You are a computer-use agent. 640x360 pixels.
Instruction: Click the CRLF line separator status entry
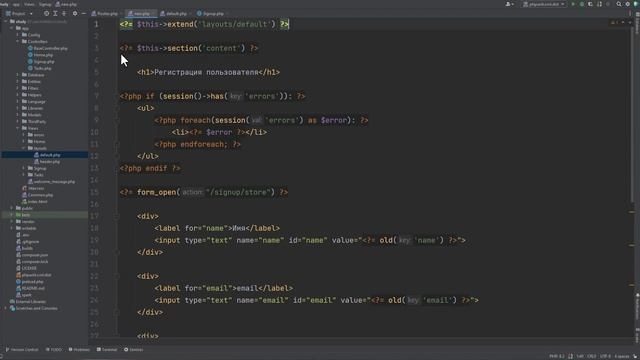tap(592, 356)
